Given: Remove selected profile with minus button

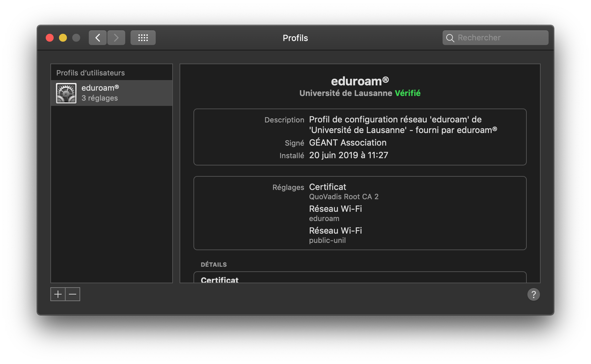Looking at the screenshot, I should [x=73, y=294].
